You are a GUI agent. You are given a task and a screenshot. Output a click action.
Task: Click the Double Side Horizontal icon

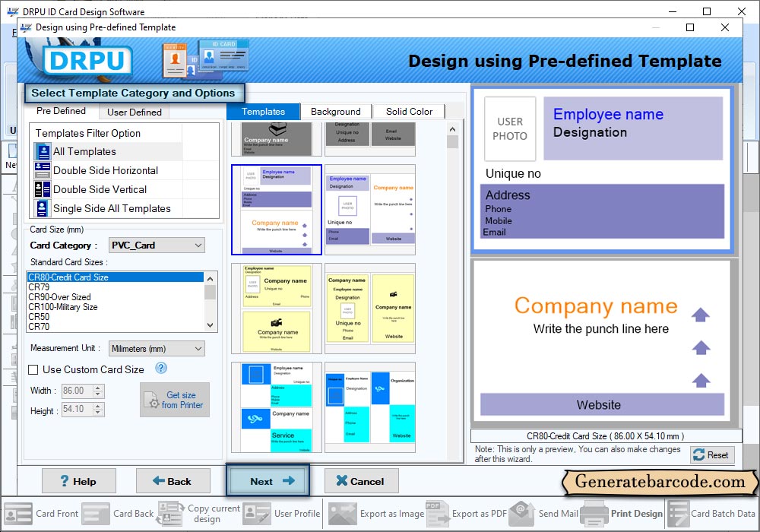(x=43, y=170)
